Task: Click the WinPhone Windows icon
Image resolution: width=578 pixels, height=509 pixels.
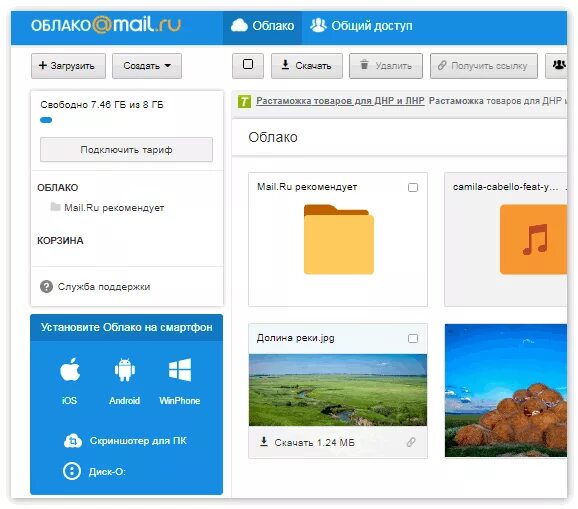Action: point(180,370)
